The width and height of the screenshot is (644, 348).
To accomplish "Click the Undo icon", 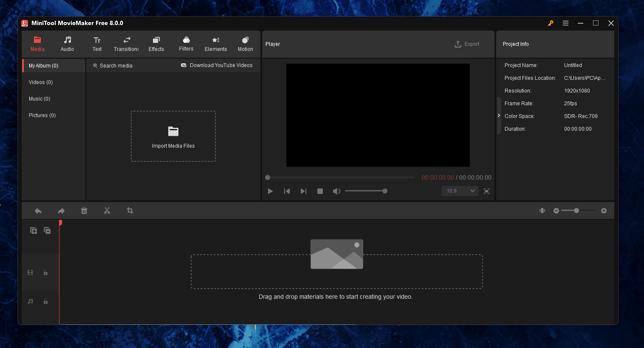I will 38,210.
